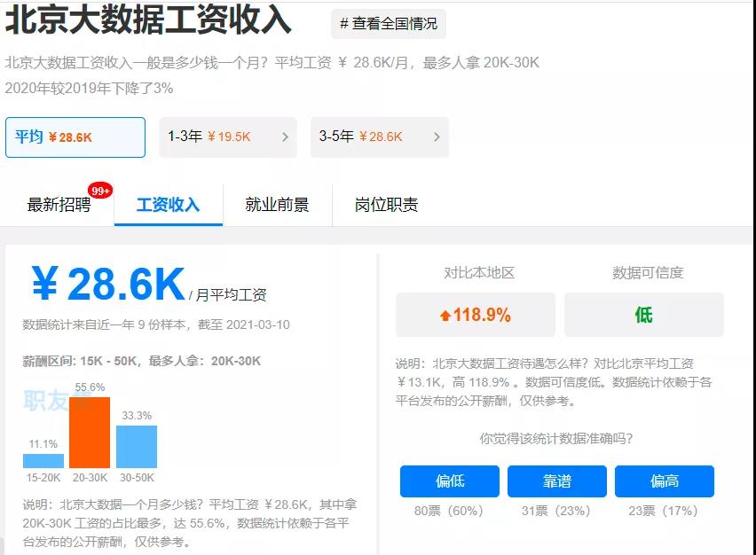Go to the 岗位职责 tab
Viewport: 756px width, 555px height.
(x=386, y=205)
